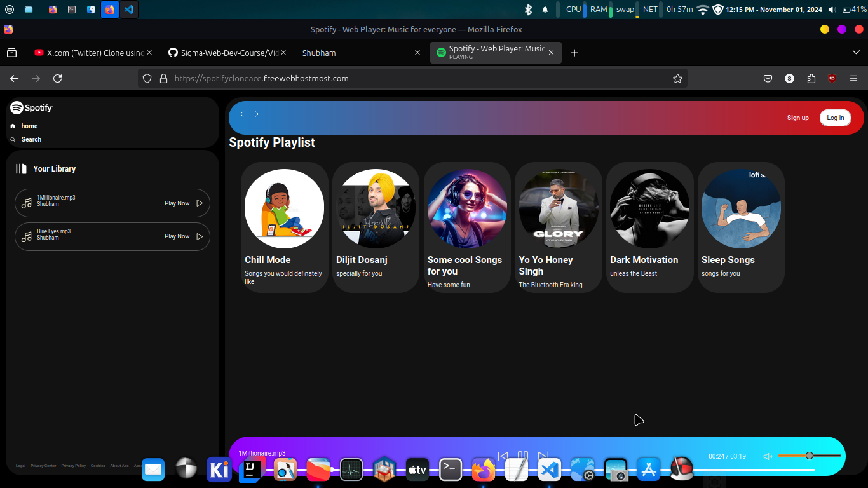Open IntelliJ IDEA from the dock

tap(252, 470)
